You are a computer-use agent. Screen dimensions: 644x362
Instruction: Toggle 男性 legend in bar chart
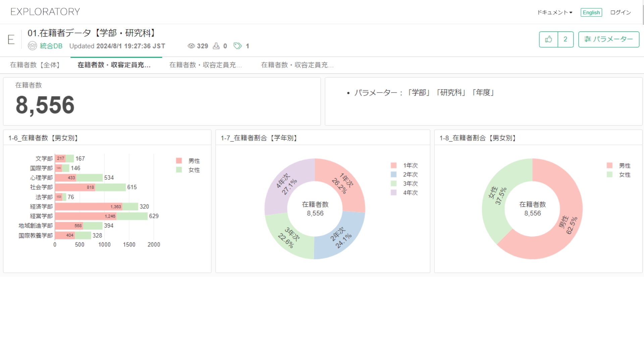tap(194, 161)
